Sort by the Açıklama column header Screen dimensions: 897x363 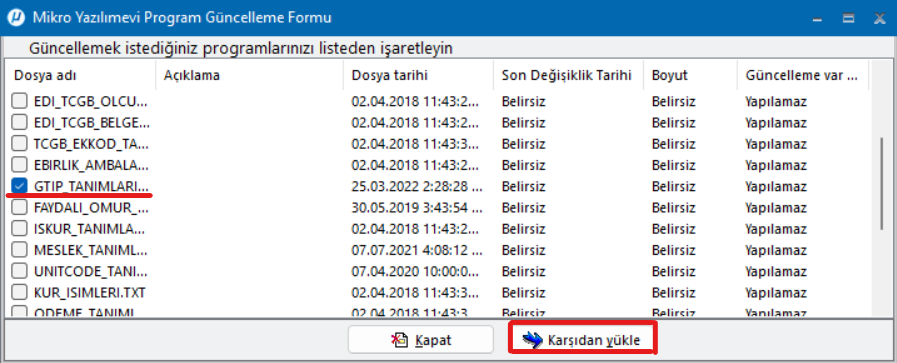[249, 75]
